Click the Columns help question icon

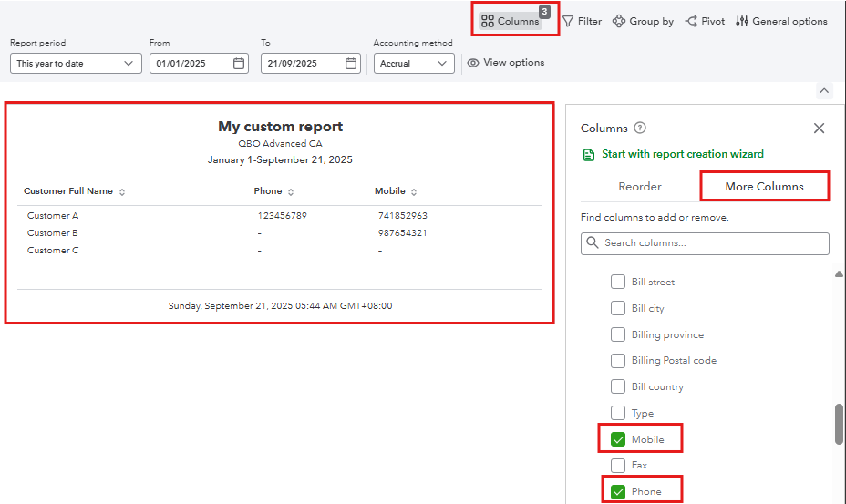640,128
